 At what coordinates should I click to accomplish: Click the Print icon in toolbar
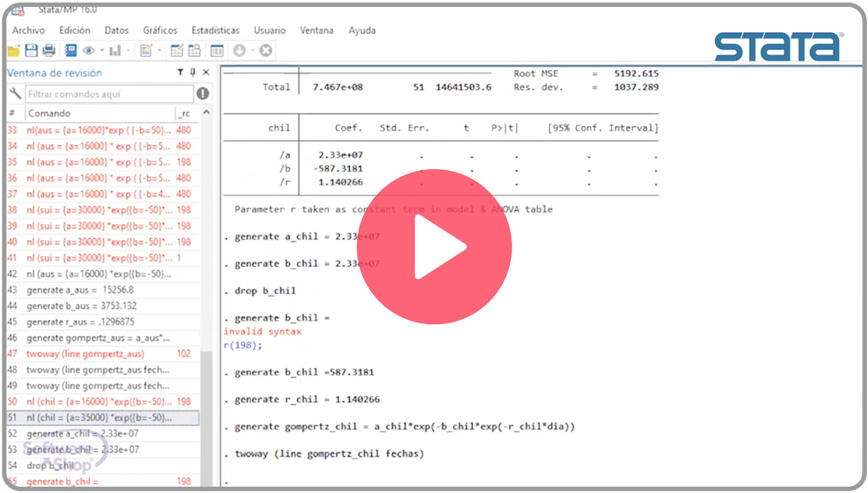coord(49,50)
